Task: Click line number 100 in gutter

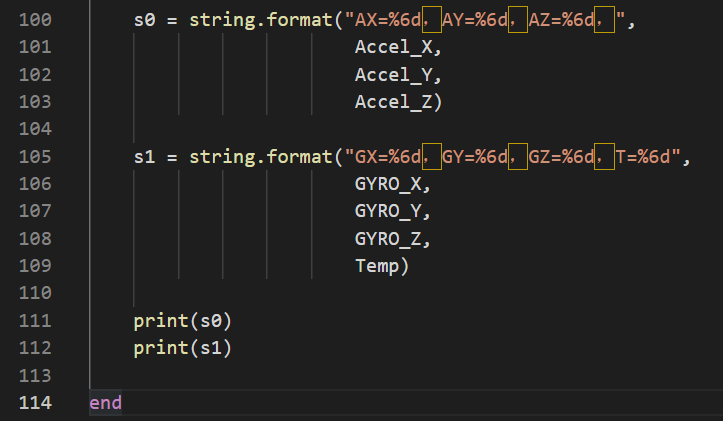Action: coord(35,20)
